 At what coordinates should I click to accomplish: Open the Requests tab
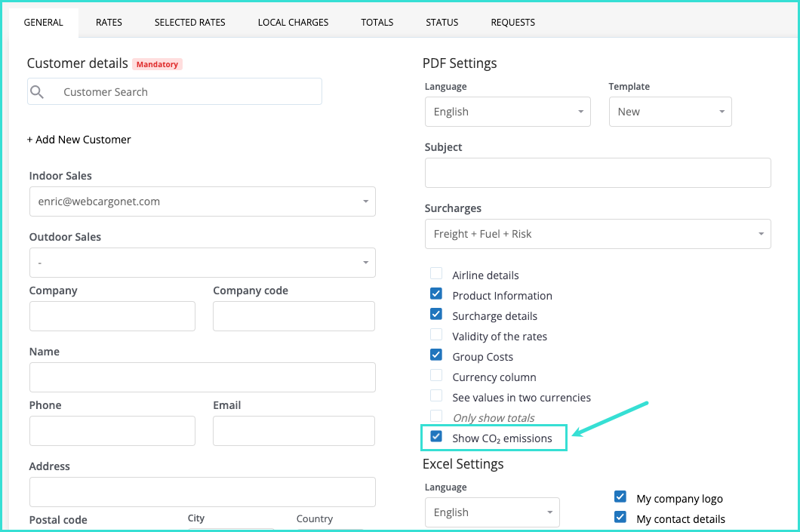point(512,23)
